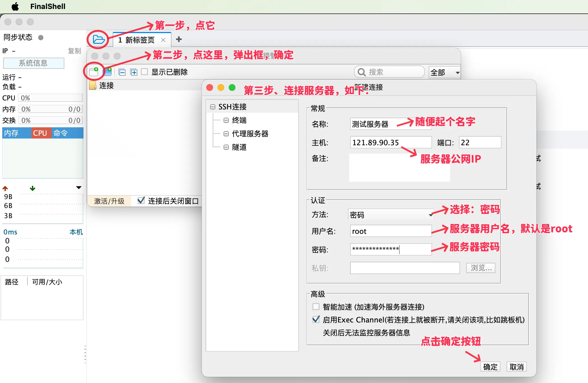Enable the 显示已删除 checkbox

(x=145, y=72)
